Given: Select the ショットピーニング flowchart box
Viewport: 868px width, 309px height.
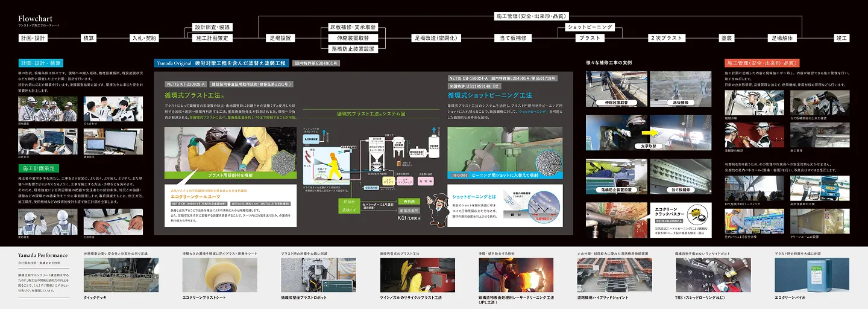Looking at the screenshot, I should [x=590, y=27].
